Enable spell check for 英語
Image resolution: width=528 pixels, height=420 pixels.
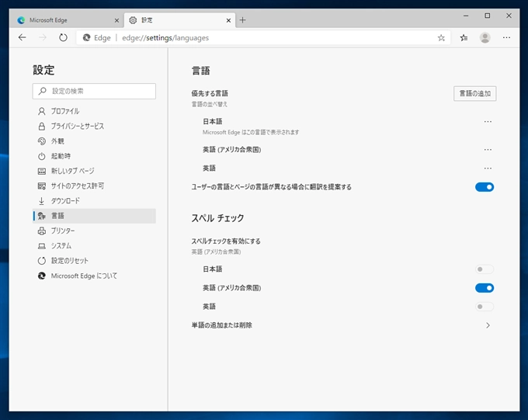point(485,307)
